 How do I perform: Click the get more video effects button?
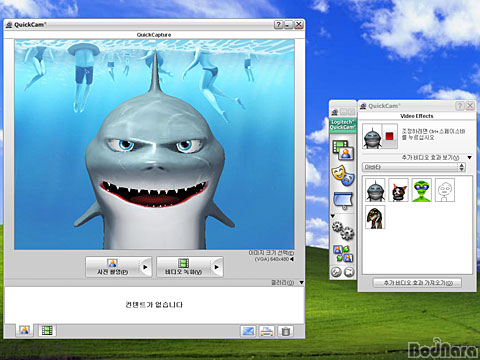(417, 283)
